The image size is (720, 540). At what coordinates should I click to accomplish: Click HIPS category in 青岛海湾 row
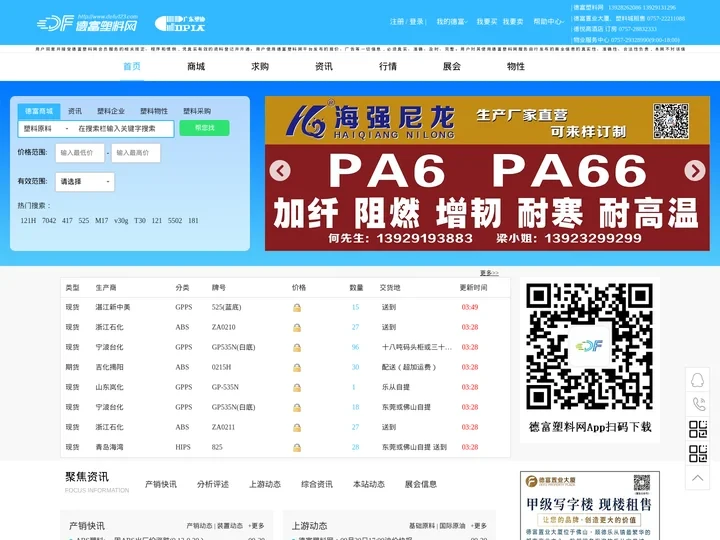coord(183,447)
